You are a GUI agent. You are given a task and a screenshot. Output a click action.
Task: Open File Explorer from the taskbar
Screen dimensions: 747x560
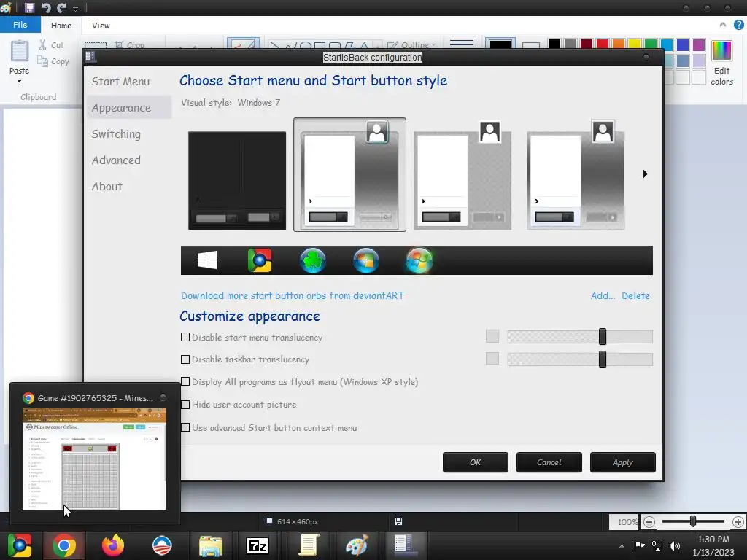[211, 545]
